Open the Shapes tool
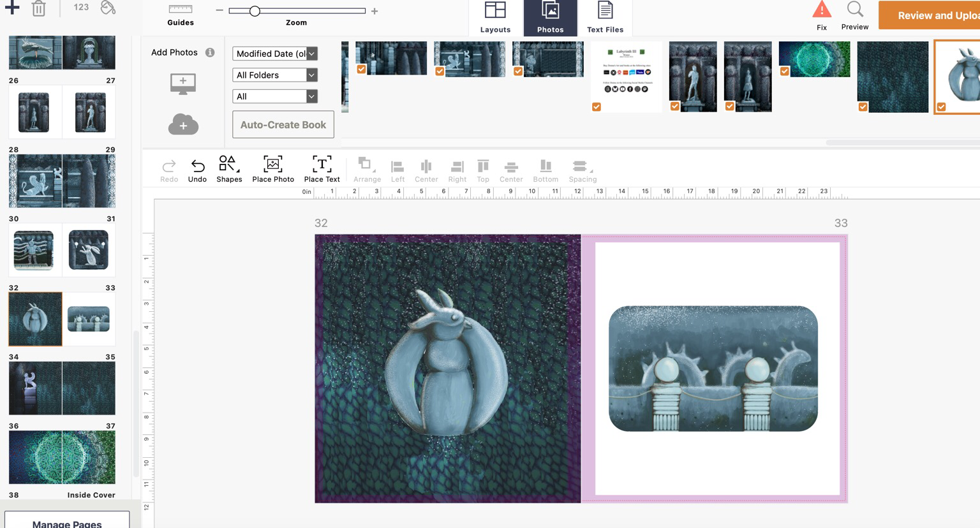Screen dimensions: 980x528 pos(229,169)
